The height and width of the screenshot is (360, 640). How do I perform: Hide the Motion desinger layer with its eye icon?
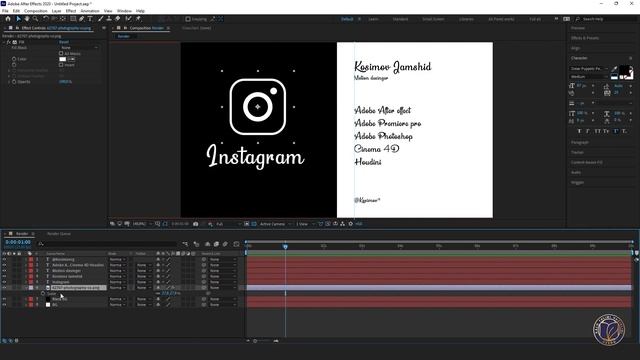[x=4, y=271]
